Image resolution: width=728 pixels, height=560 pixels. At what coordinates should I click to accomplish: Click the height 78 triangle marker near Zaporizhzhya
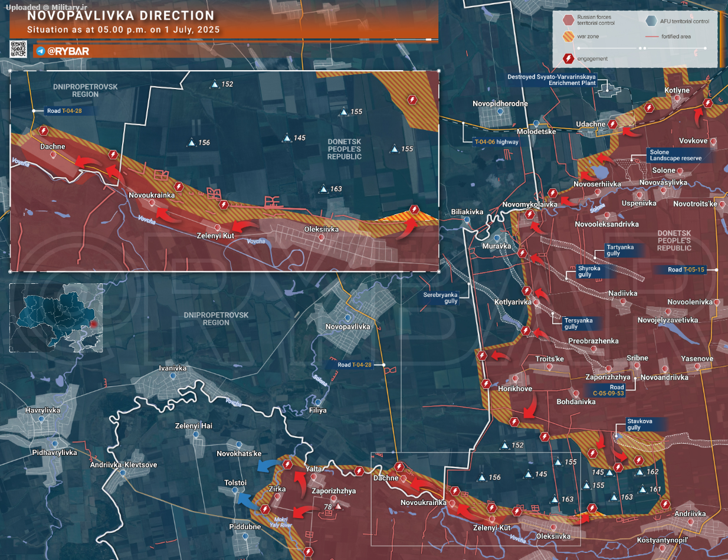(x=339, y=506)
